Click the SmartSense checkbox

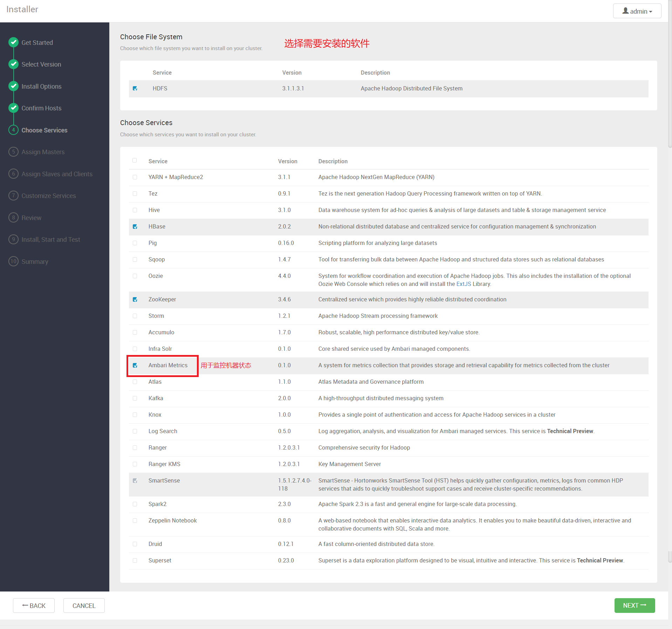click(135, 481)
